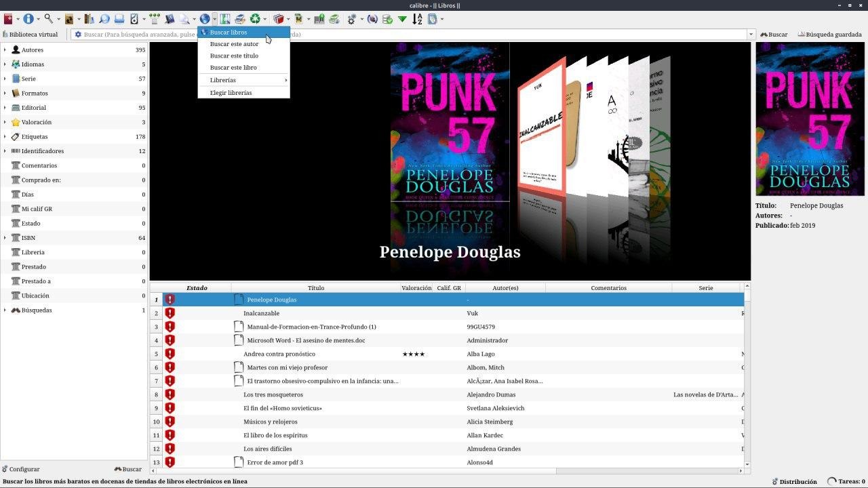
Task: Click the Valoración star icon in sidebar
Action: pyautogui.click(x=16, y=122)
